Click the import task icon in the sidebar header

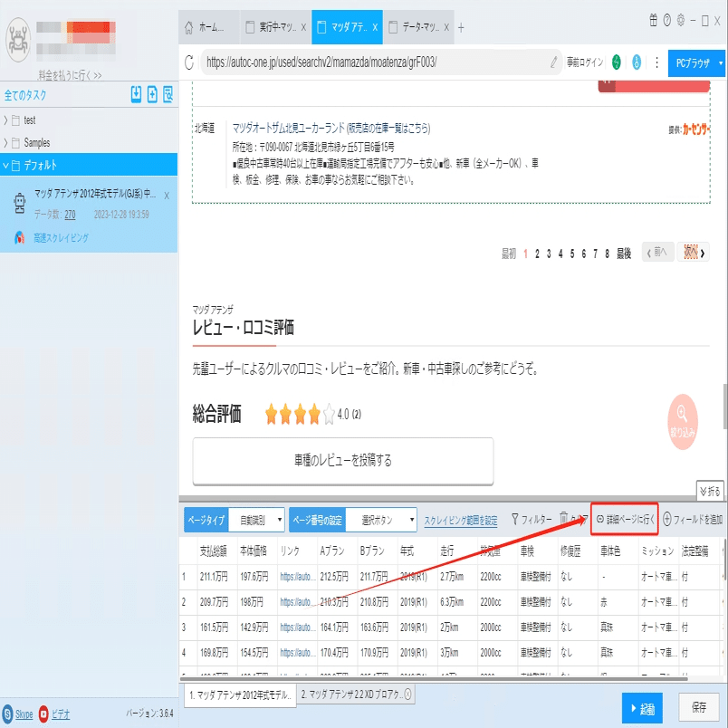[x=136, y=94]
